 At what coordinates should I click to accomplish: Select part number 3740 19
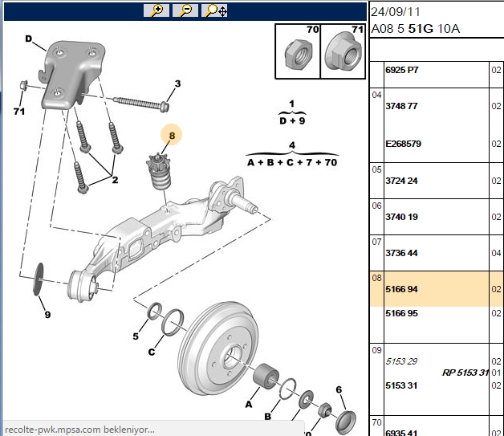[401, 217]
